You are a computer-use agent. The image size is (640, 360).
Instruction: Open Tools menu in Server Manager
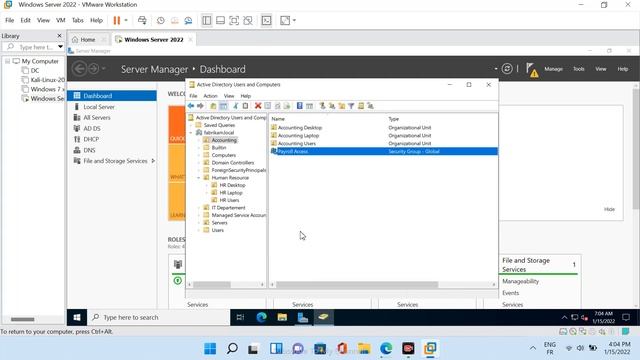[x=578, y=69]
